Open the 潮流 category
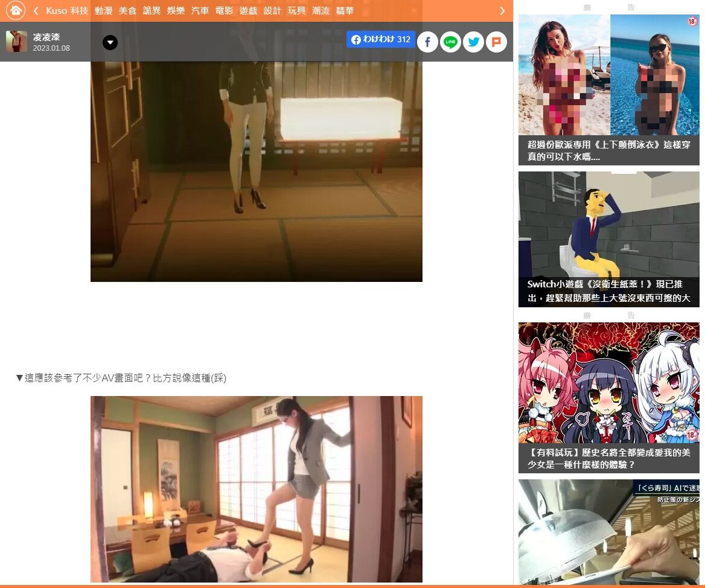 tap(321, 10)
